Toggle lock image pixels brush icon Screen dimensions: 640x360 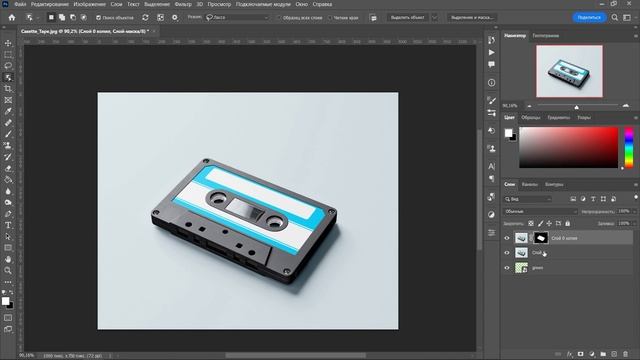(540, 223)
